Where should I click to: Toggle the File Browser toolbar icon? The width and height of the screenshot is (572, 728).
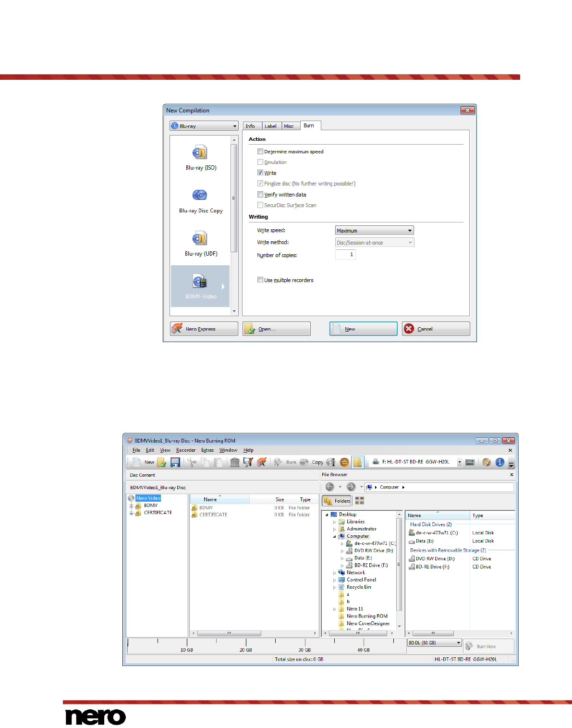[x=358, y=462]
